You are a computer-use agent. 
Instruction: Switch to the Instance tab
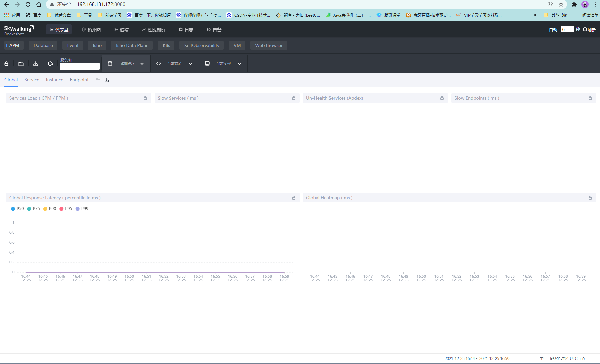tap(54, 80)
